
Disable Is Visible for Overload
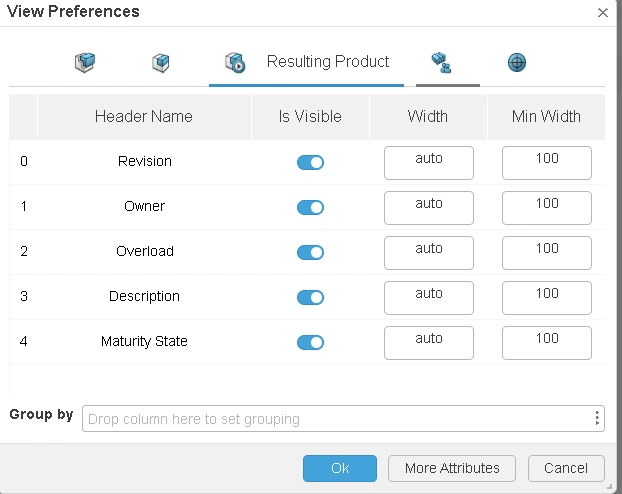point(310,252)
